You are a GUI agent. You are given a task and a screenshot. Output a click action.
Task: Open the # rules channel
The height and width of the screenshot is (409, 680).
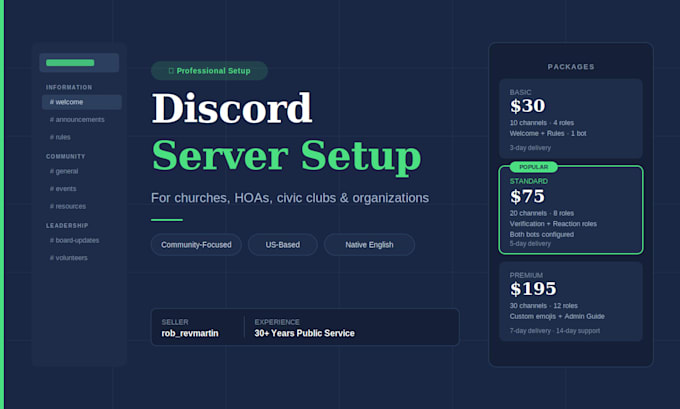pos(60,137)
